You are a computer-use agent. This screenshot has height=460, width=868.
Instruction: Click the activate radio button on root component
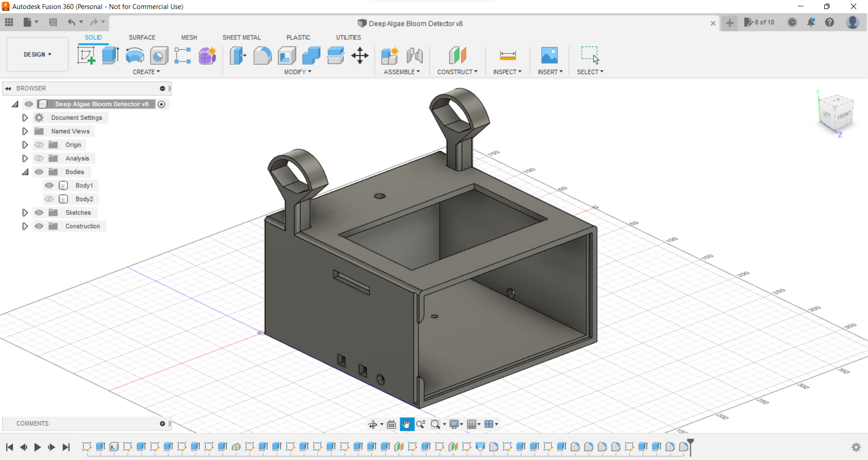click(161, 104)
